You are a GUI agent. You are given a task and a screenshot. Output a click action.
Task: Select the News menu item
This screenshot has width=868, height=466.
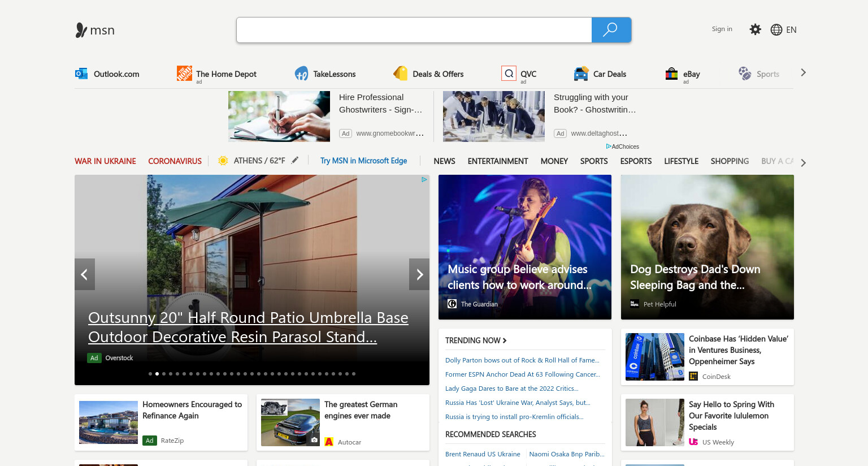pos(444,161)
